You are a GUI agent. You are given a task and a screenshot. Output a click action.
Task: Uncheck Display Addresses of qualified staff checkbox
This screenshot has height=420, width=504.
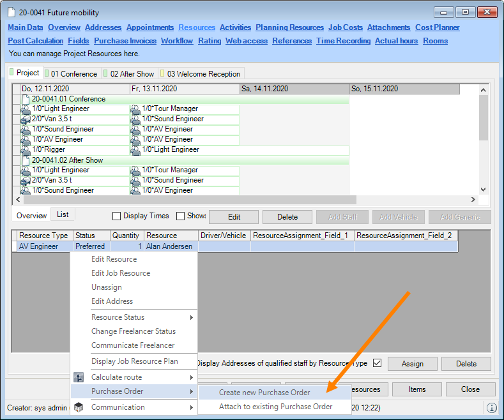(377, 363)
